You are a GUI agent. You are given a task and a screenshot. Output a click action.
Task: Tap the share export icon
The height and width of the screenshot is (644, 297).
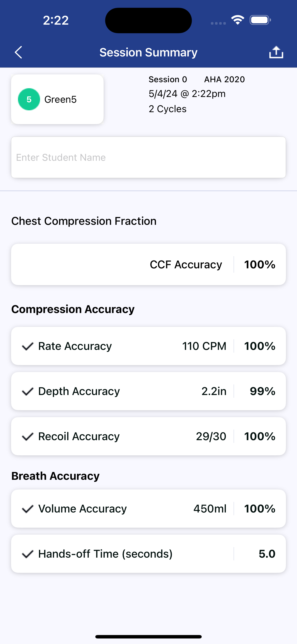tap(276, 52)
